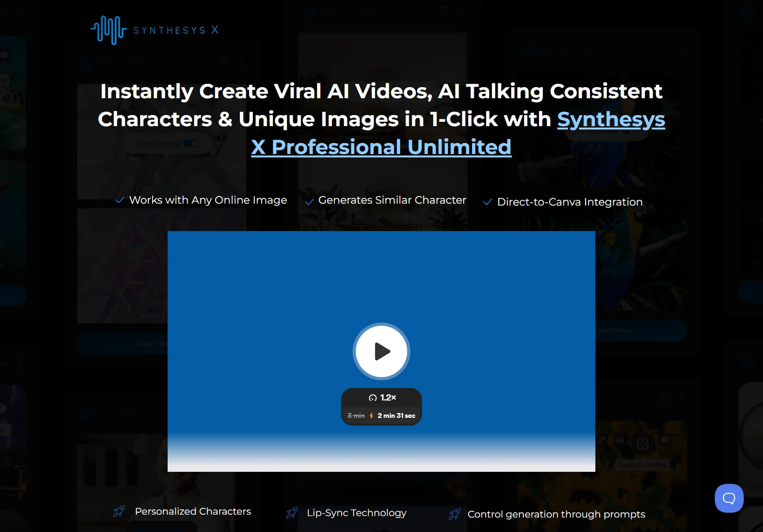This screenshot has height=532, width=763.
Task: Click 'Control generation through prompts' text
Action: click(x=556, y=514)
